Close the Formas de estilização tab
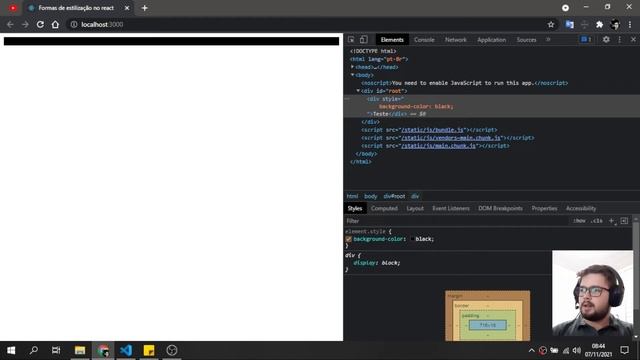This screenshot has height=360, width=640. click(127, 8)
